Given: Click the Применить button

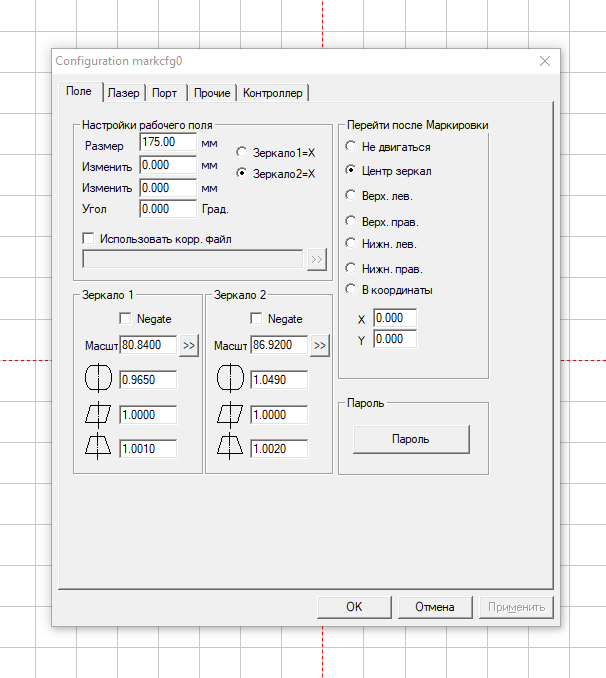Looking at the screenshot, I should (x=516, y=607).
